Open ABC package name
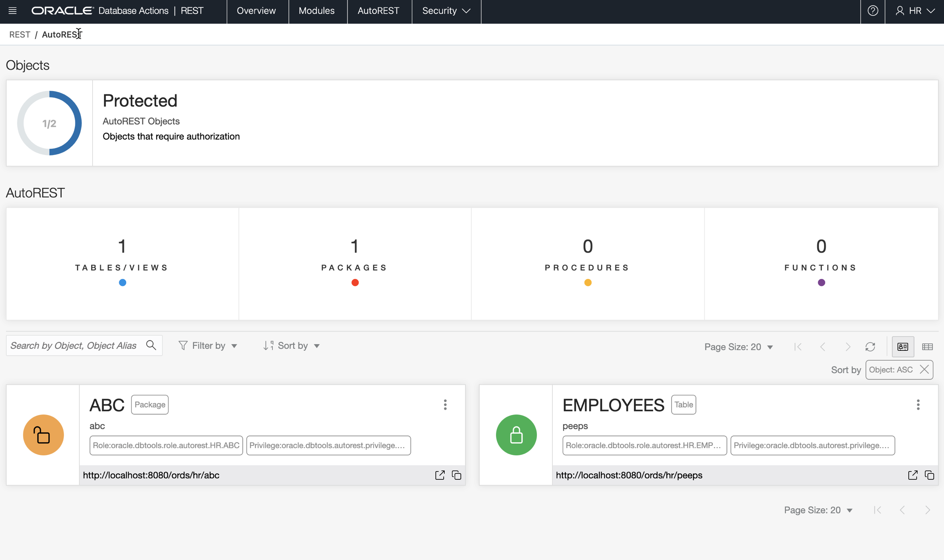The width and height of the screenshot is (944, 560). 107,405
